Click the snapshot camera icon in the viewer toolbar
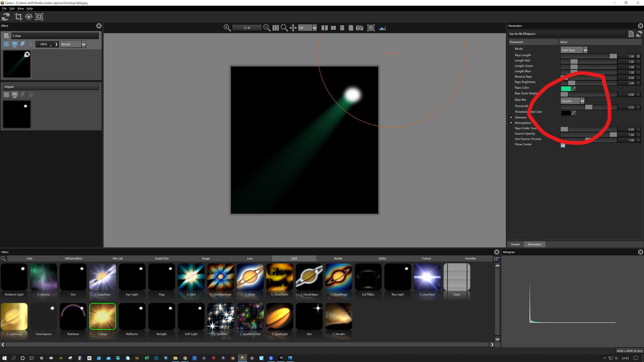 pyautogui.click(x=359, y=28)
